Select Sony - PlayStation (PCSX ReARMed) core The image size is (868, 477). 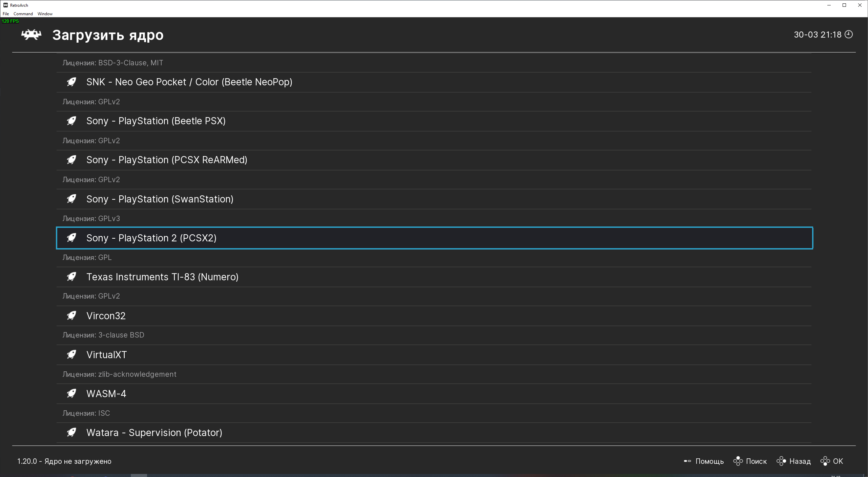click(x=434, y=160)
